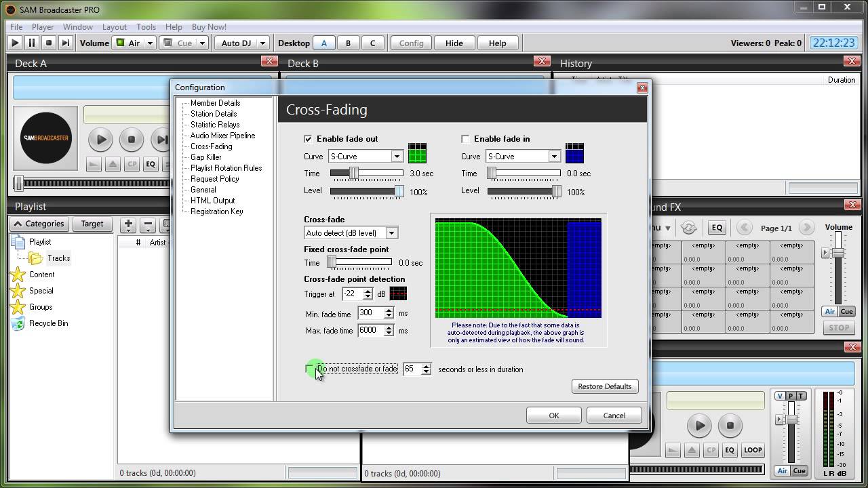Click Restore Defaults button
Viewport: 868px width, 488px height.
(x=604, y=386)
